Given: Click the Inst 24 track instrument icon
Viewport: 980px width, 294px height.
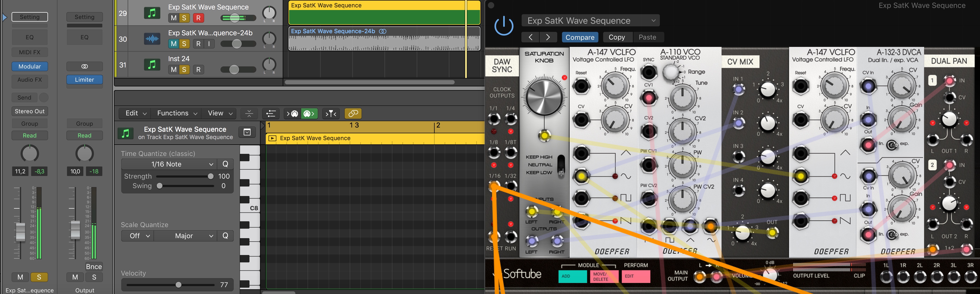Looking at the screenshot, I should (152, 65).
